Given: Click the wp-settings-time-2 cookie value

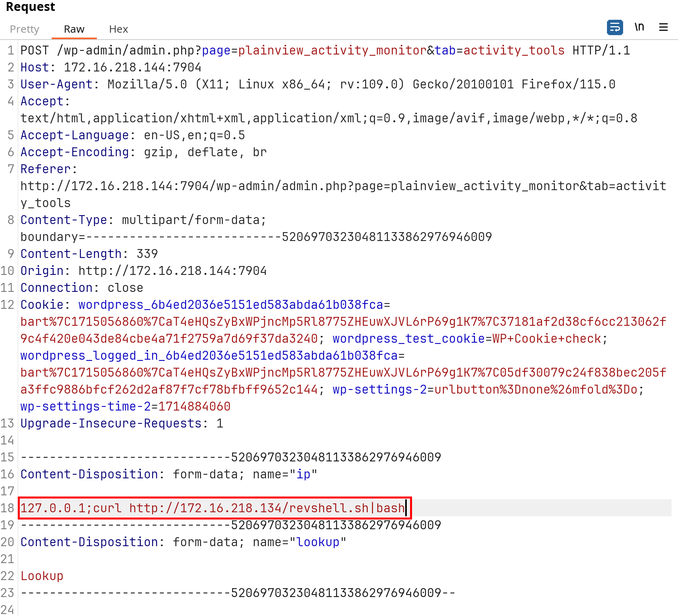Looking at the screenshot, I should pos(195,406).
